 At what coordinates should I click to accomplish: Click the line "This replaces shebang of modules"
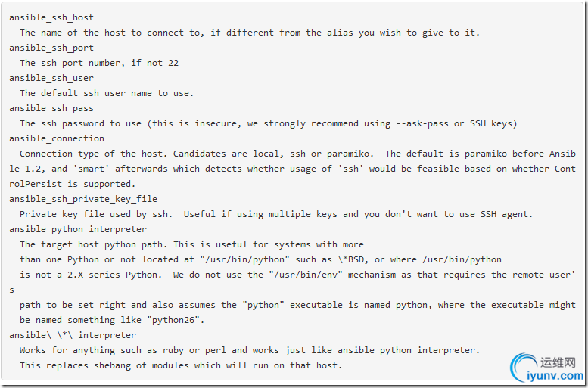click(181, 365)
